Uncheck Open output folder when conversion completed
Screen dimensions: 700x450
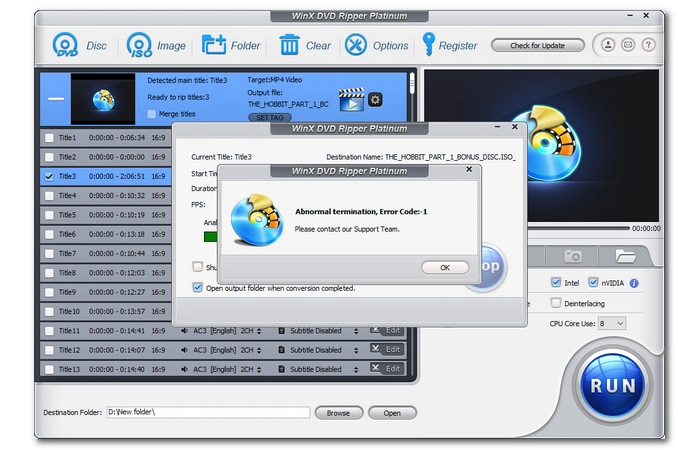[197, 288]
